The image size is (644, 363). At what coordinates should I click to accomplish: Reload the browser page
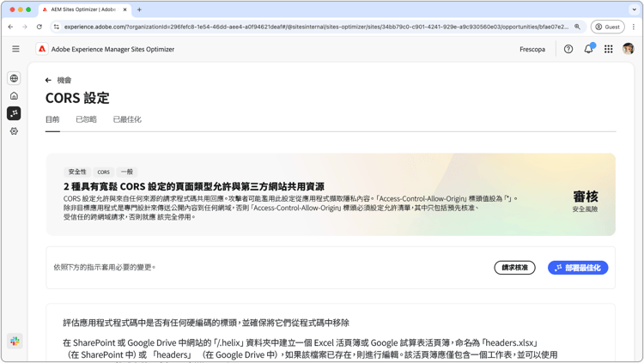click(x=39, y=27)
